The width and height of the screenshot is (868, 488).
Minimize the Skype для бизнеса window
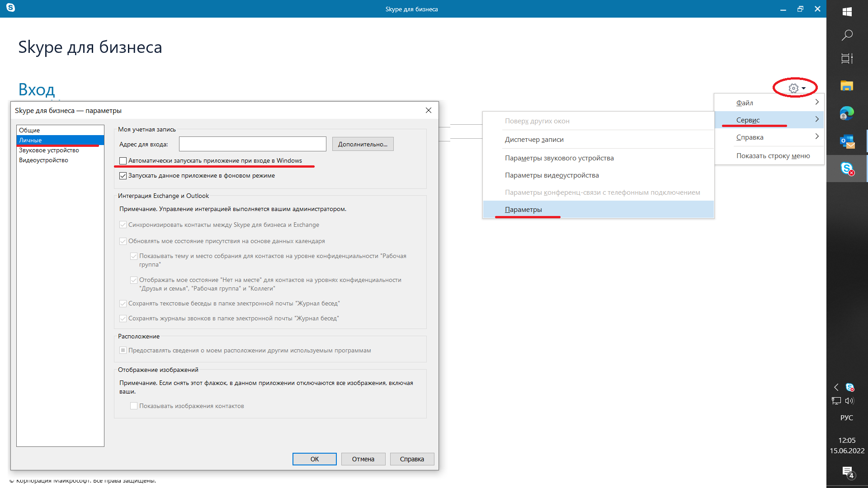783,9
